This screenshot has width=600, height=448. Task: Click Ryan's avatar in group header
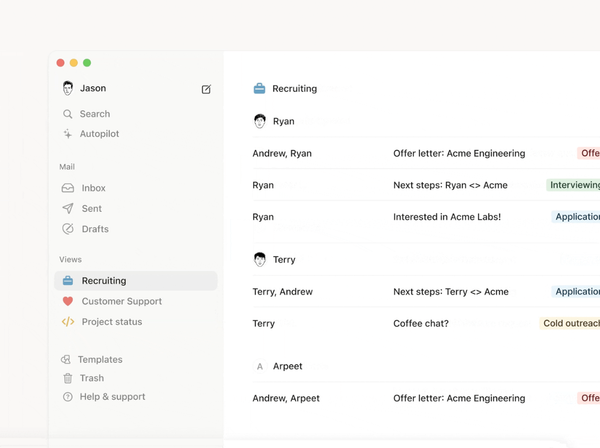(x=260, y=121)
